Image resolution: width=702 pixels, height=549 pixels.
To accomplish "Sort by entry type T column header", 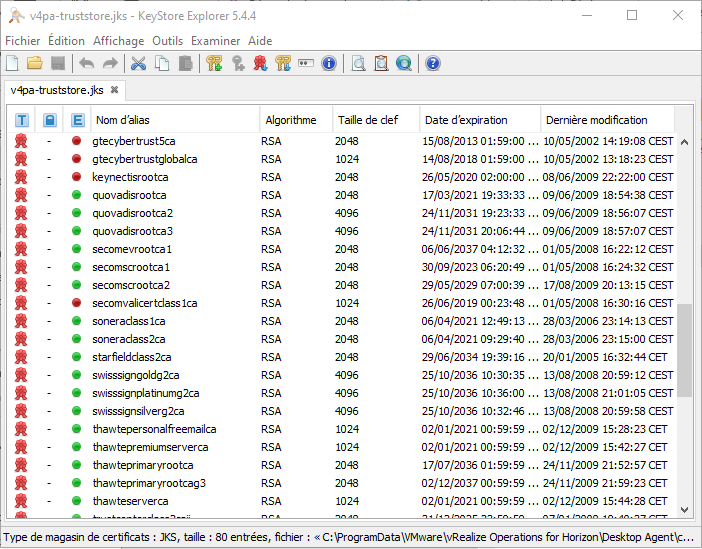I will pos(21,120).
